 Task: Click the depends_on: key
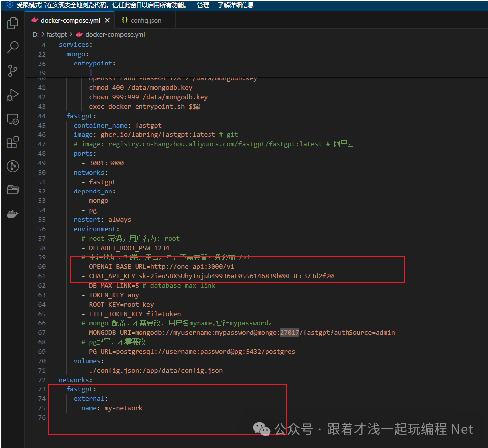click(x=95, y=192)
